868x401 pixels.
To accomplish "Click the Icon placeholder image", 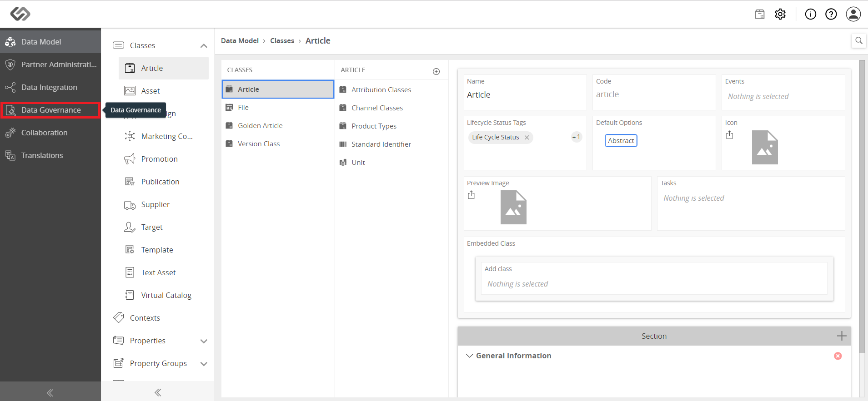I will (765, 147).
